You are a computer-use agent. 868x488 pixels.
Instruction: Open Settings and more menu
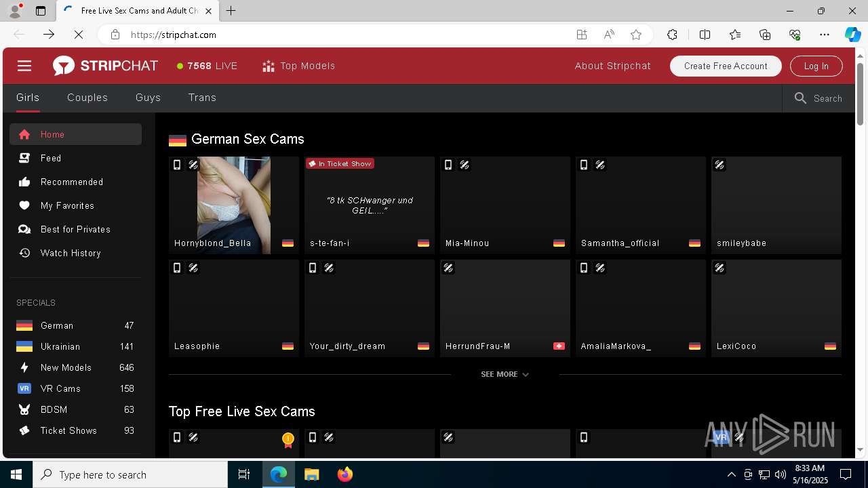coord(825,35)
